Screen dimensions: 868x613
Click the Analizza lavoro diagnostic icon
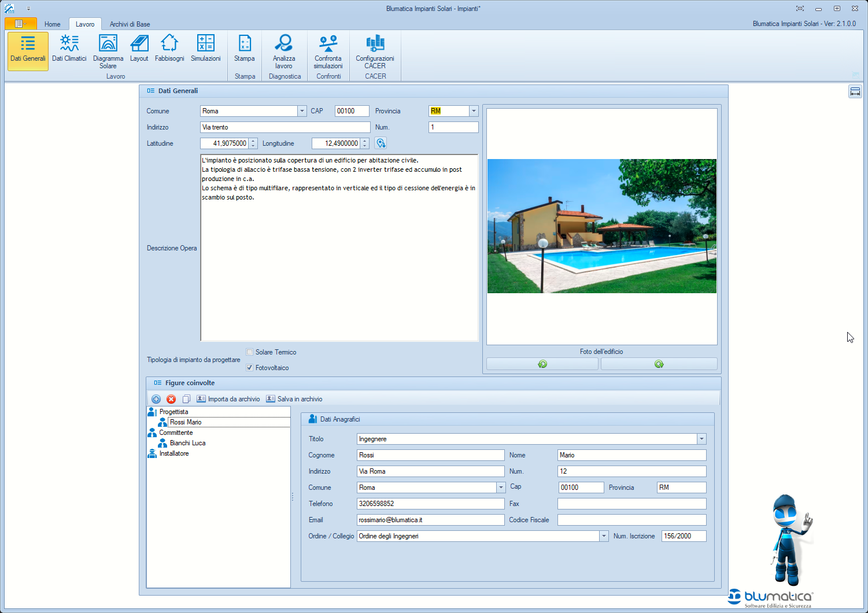pyautogui.click(x=283, y=51)
